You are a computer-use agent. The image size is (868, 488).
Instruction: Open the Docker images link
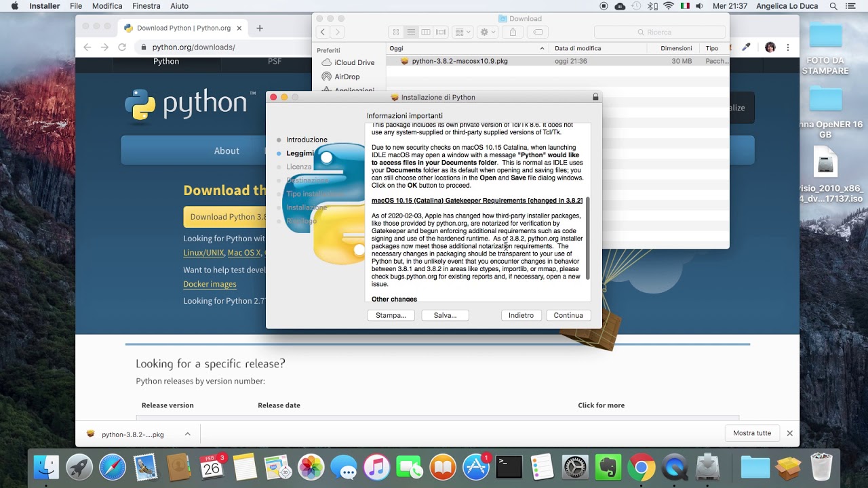[210, 284]
